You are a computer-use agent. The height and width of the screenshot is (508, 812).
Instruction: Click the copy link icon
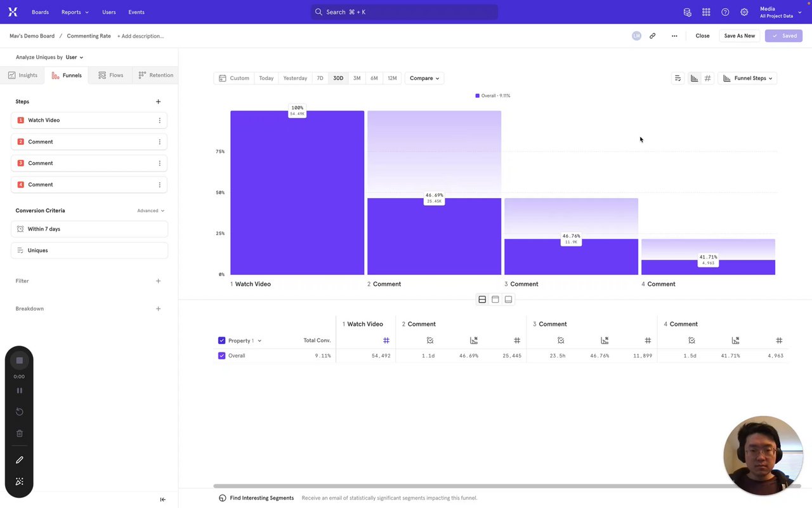point(652,36)
